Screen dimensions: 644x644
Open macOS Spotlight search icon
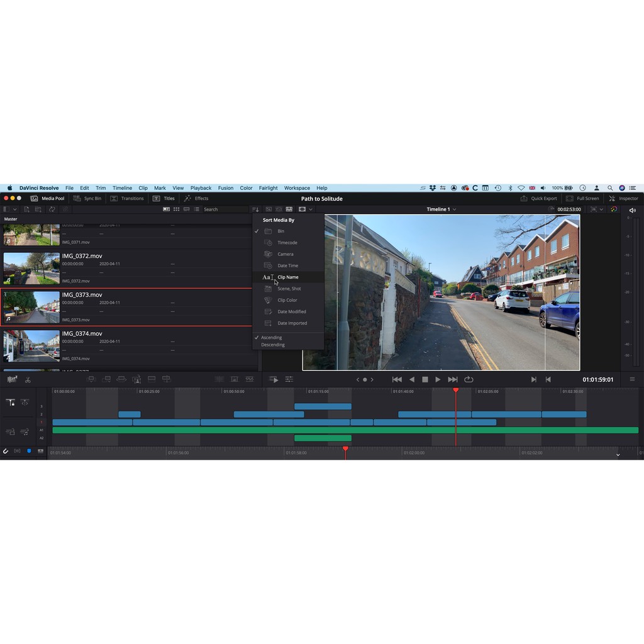[x=610, y=188]
